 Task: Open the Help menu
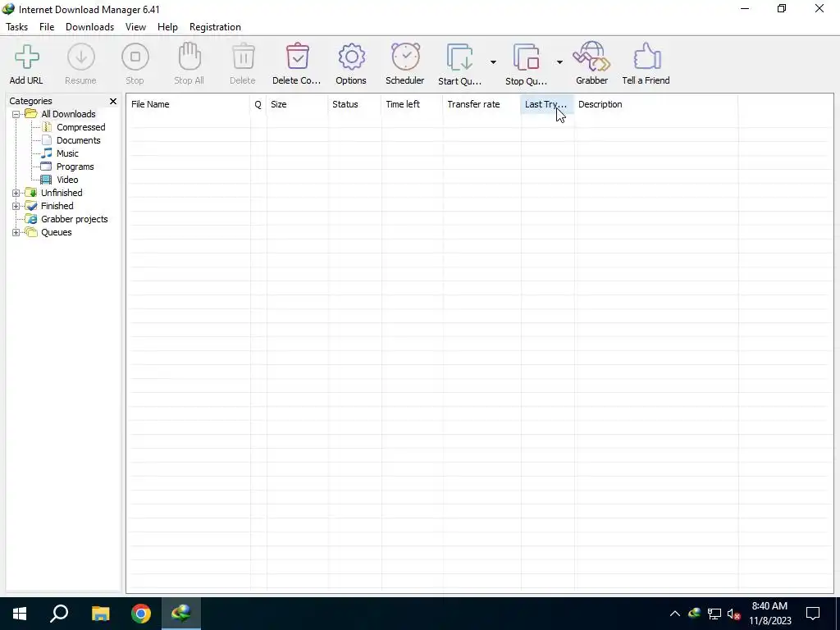click(167, 27)
